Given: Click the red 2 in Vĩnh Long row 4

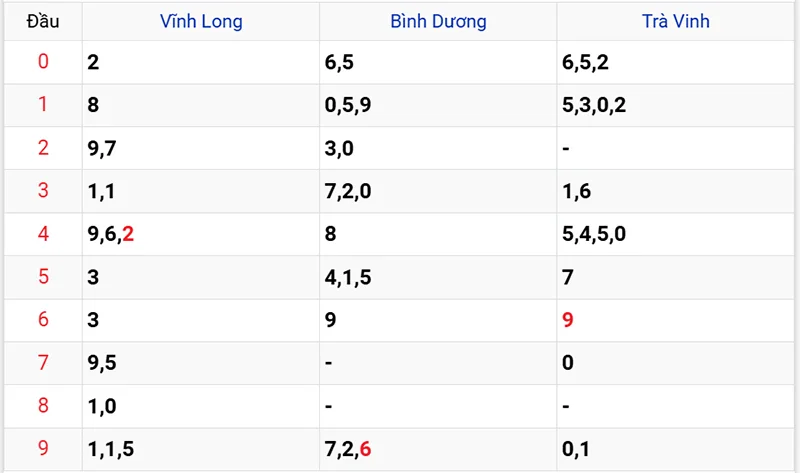Looking at the screenshot, I should tap(128, 235).
